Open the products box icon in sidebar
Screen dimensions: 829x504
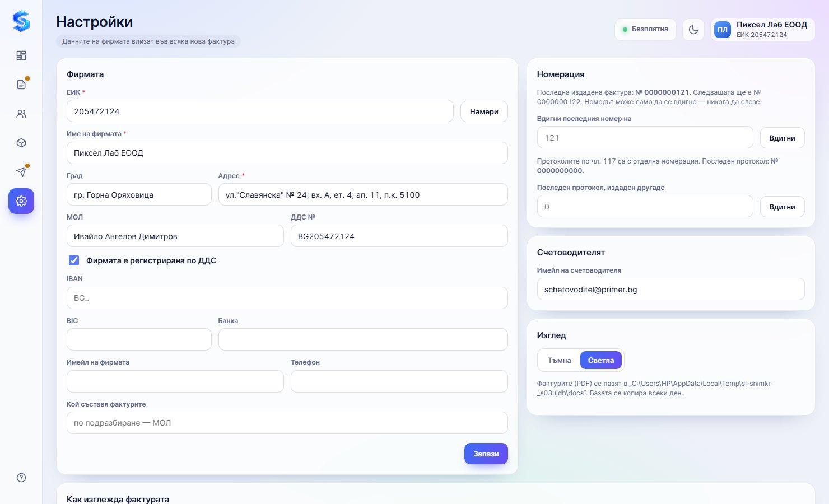21,143
